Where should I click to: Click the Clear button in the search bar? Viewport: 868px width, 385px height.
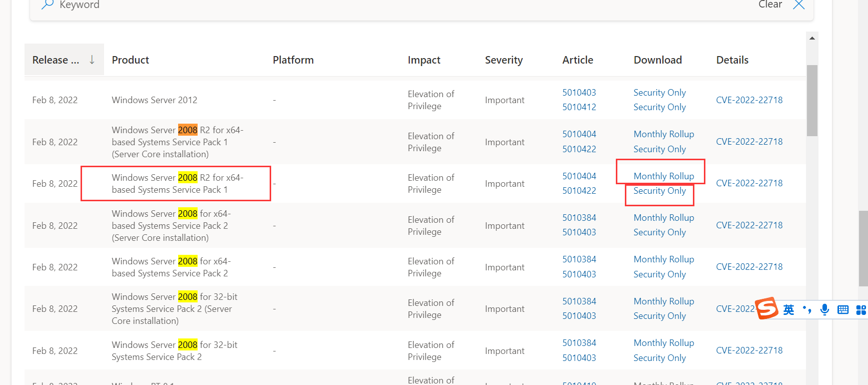coord(770,5)
